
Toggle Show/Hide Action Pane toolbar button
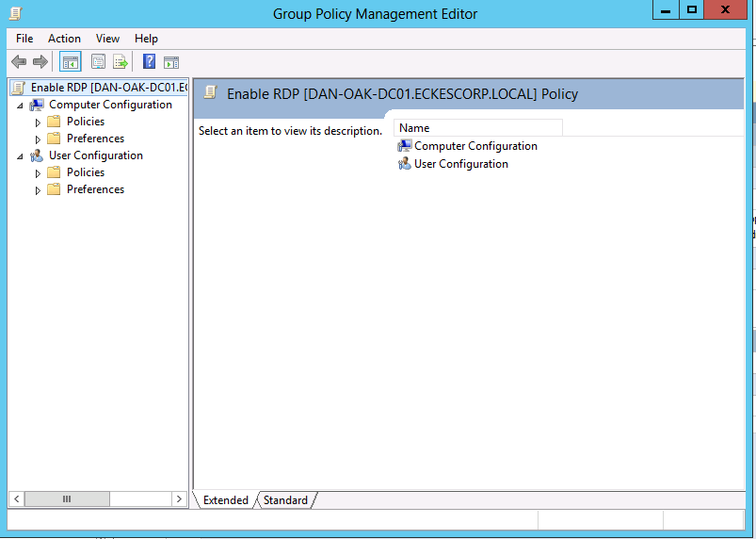(x=170, y=62)
